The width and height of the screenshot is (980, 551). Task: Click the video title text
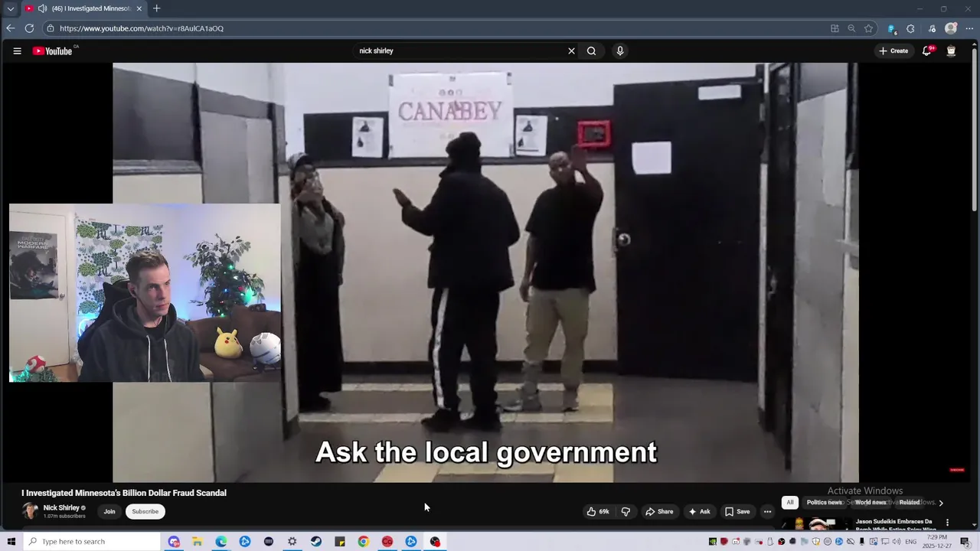click(124, 494)
